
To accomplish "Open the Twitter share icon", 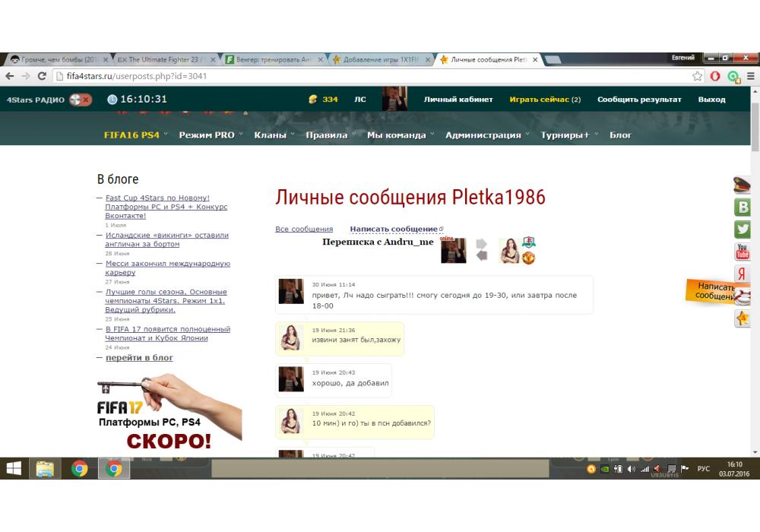I will 743,230.
